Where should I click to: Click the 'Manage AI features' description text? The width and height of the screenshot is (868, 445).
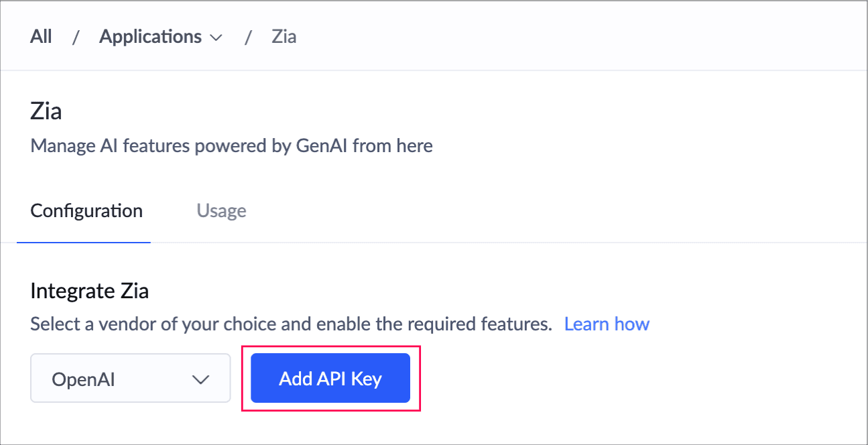[x=231, y=145]
